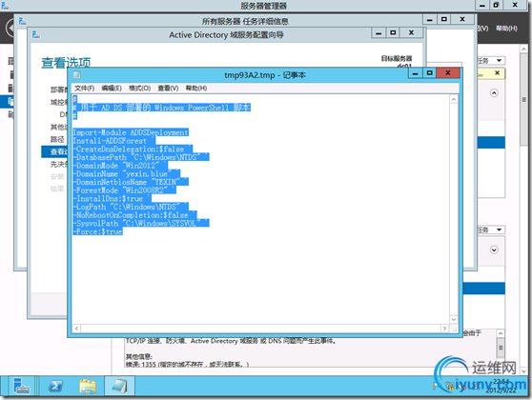Open the 文件(F) menu in Notepad
The image size is (532, 400).
click(x=84, y=89)
